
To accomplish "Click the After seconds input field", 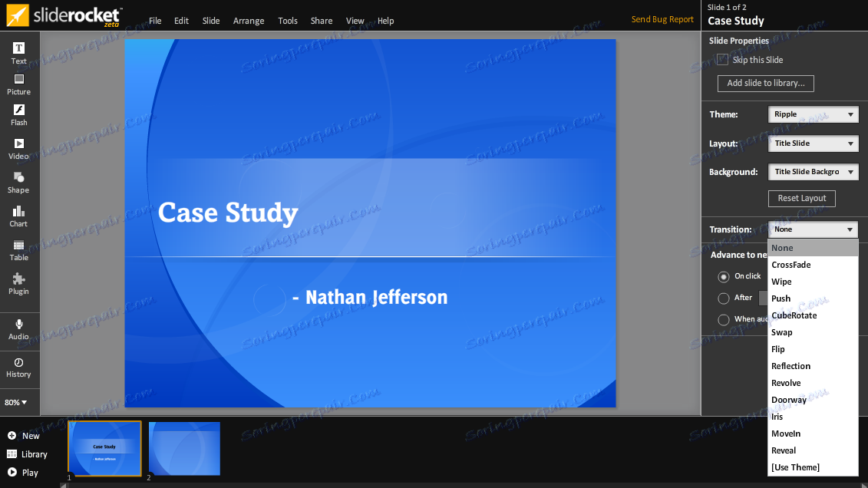I will (763, 298).
